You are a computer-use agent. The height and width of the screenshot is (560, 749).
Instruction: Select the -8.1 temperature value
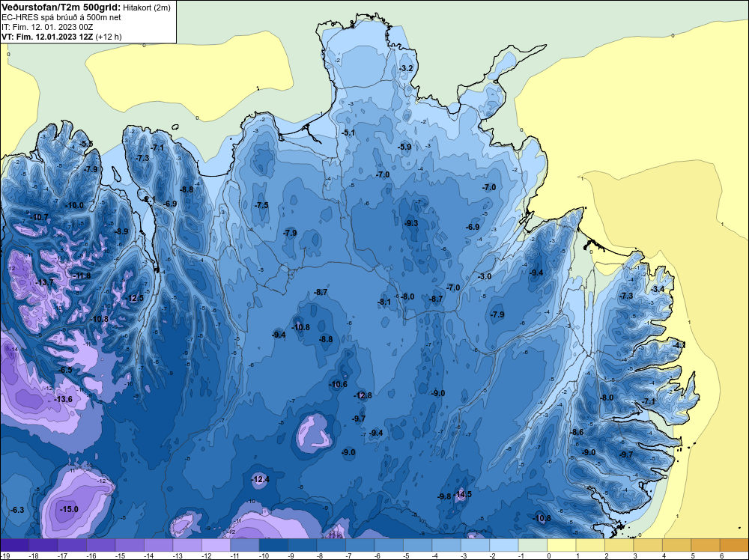point(384,302)
